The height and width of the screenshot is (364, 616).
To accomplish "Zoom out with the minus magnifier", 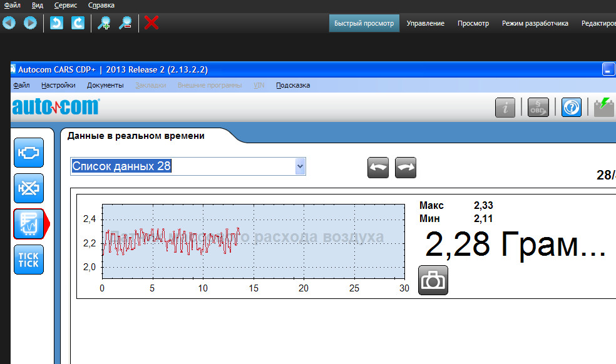I will tap(125, 23).
